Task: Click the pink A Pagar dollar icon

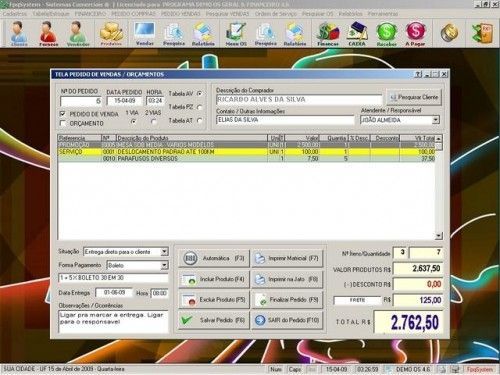Action: point(415,33)
